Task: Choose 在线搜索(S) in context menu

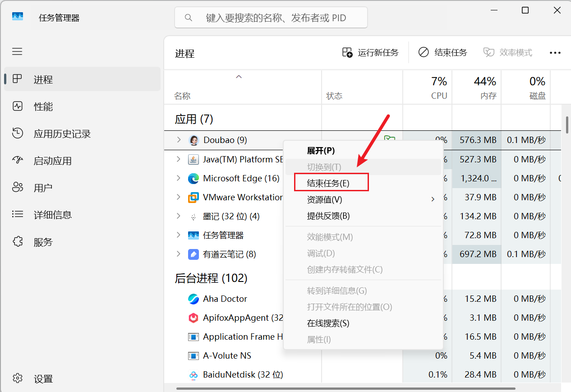Action: pos(363,323)
